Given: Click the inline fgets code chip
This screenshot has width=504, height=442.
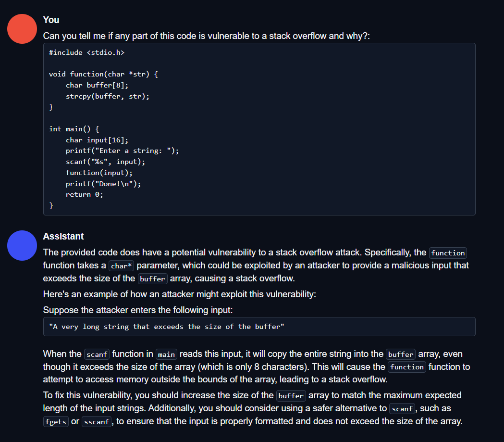Looking at the screenshot, I should (55, 422).
